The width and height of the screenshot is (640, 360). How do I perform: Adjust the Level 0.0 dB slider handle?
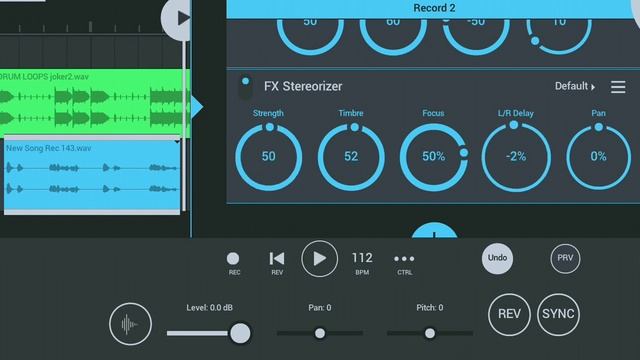click(240, 333)
